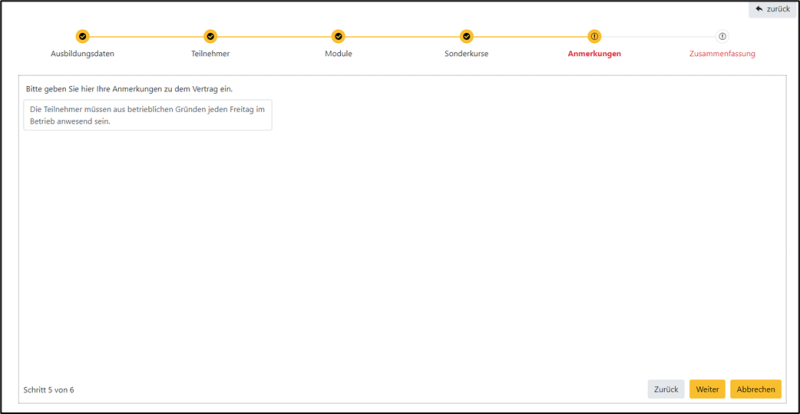Click the 'Bitte geben Sie hier' instruction text
The height and width of the screenshot is (414, 800).
click(129, 89)
